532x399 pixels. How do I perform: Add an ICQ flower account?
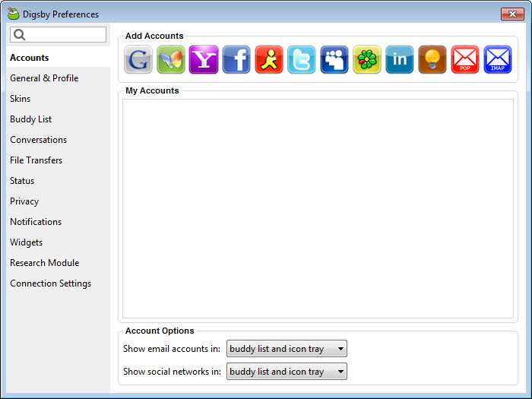(x=367, y=60)
